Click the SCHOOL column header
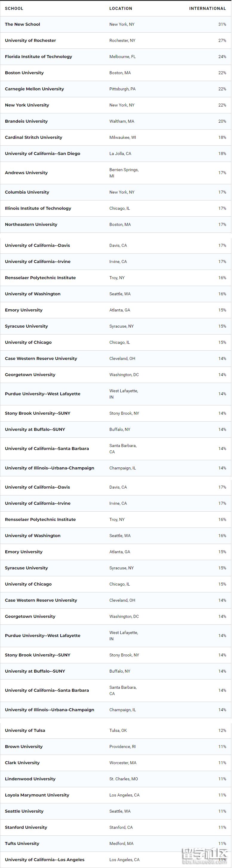The height and width of the screenshot is (868, 232). click(14, 8)
